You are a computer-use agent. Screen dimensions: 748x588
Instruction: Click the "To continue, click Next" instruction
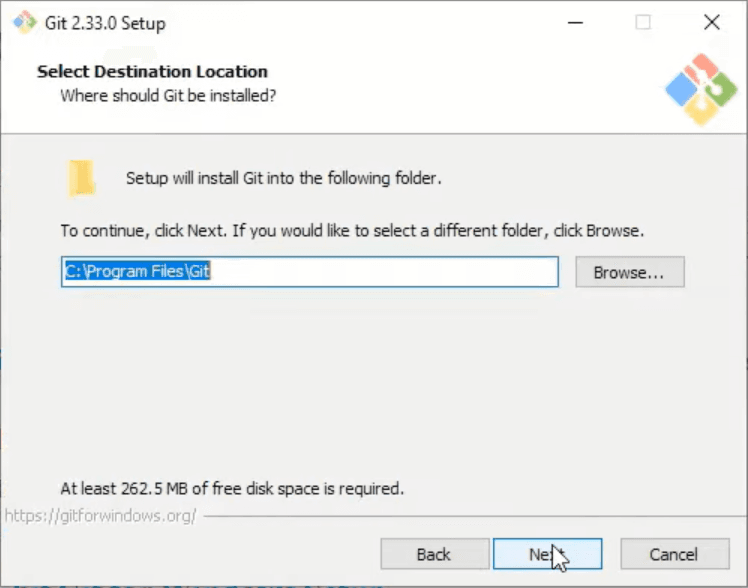(352, 230)
